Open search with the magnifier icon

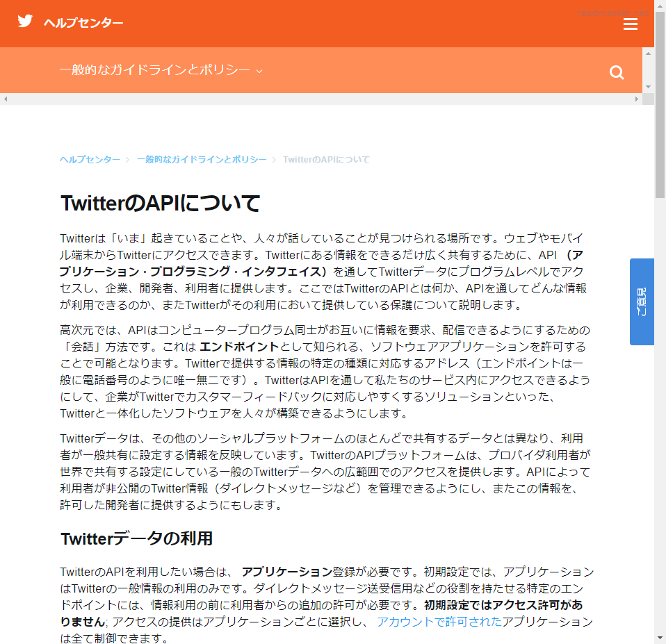click(616, 73)
